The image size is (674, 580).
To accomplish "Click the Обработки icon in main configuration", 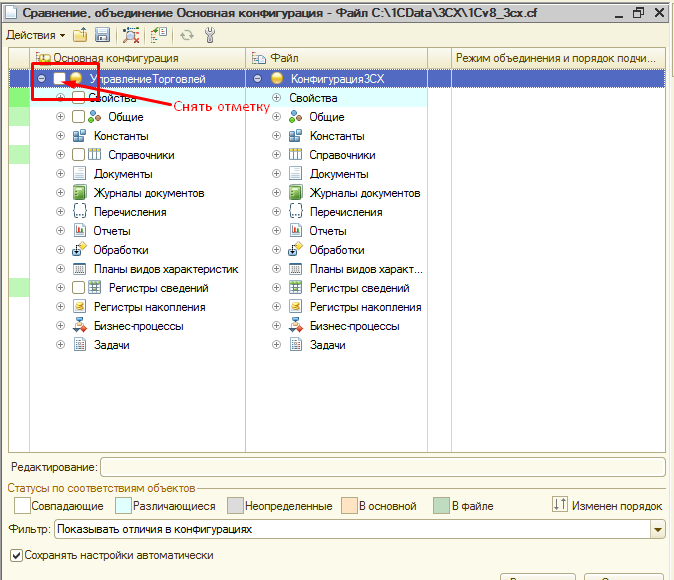I will pos(79,249).
